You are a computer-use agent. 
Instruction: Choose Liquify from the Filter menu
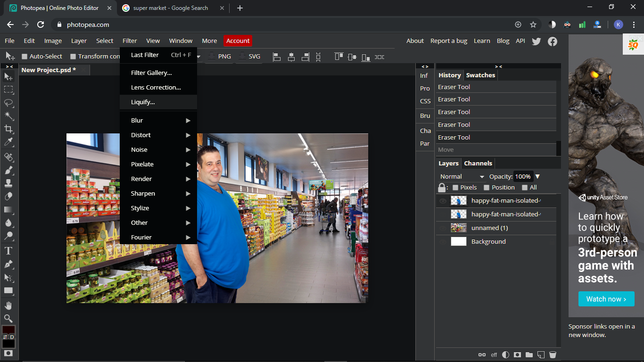pos(143,102)
